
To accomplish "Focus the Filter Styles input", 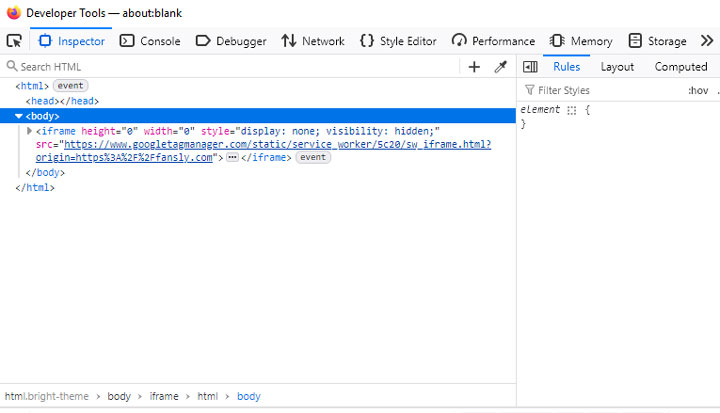I will (x=604, y=90).
